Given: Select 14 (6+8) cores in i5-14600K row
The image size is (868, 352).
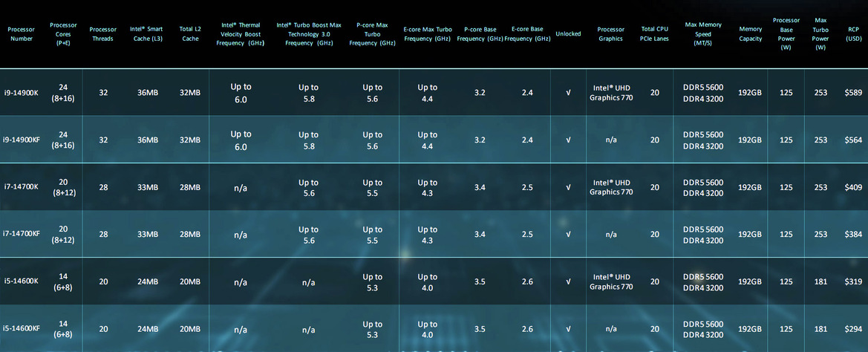Looking at the screenshot, I should [x=63, y=281].
